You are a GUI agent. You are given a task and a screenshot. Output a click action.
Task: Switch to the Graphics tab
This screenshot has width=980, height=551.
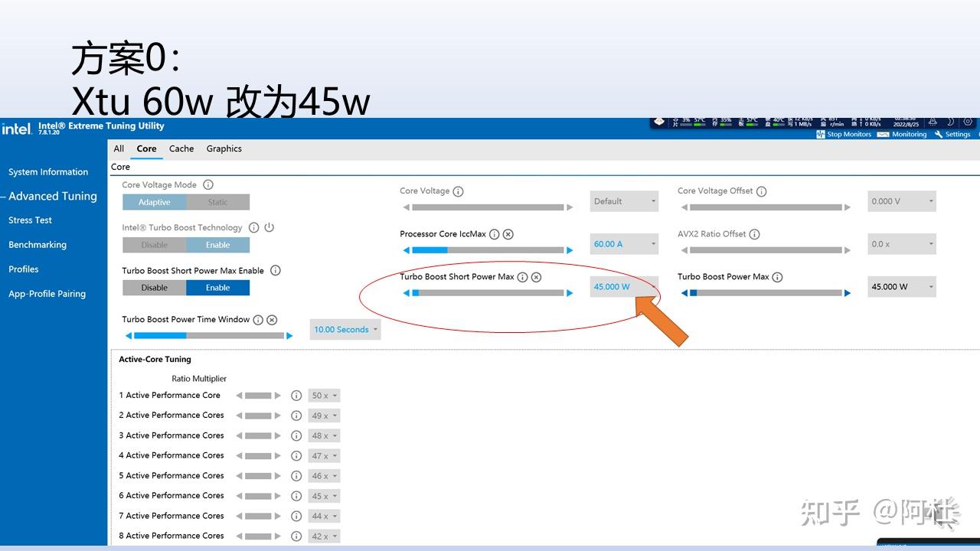click(224, 148)
